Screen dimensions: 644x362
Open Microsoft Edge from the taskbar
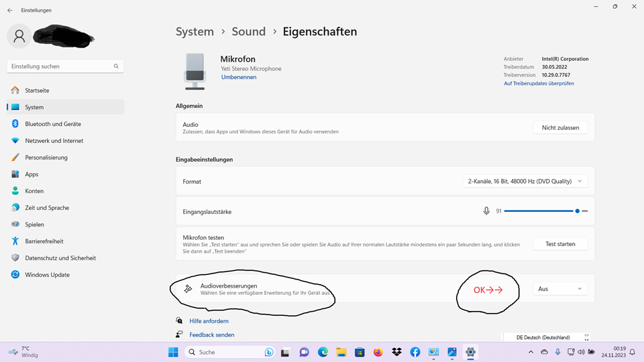(323, 352)
